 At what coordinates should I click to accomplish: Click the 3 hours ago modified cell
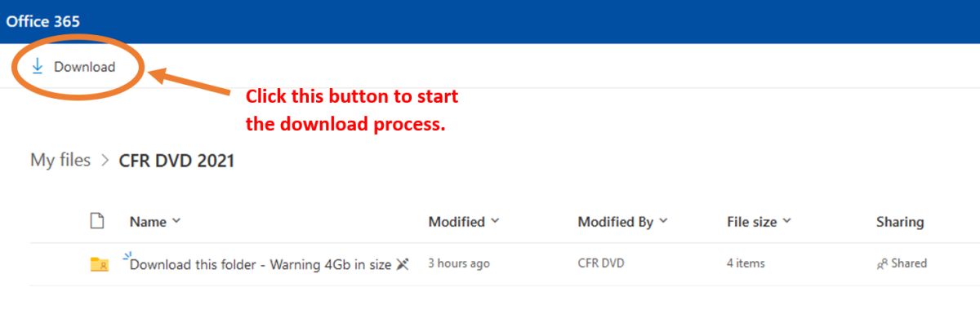459,263
